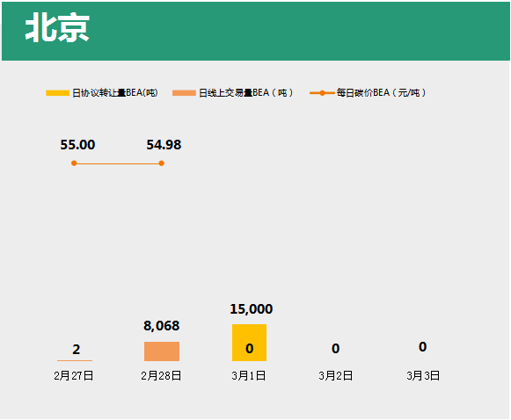The width and height of the screenshot is (511, 420).
Task: Click the thin bar for 2月27日
Action: 75,360
